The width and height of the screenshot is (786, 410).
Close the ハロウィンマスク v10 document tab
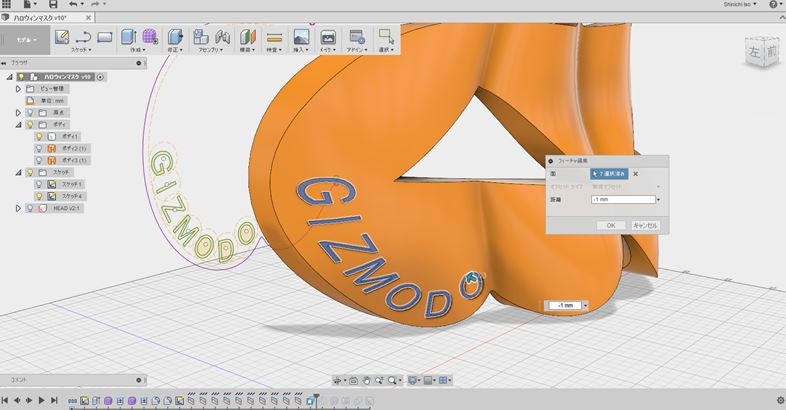(88, 18)
